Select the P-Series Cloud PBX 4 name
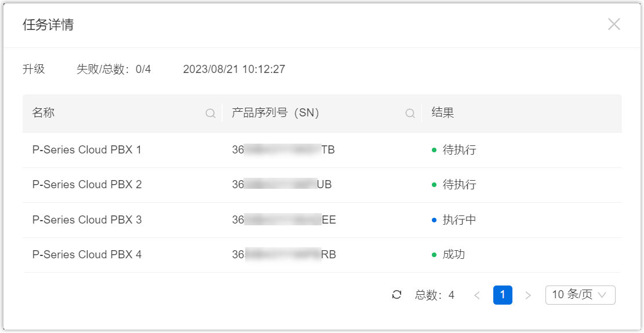Image resolution: width=644 pixels, height=333 pixels. (87, 255)
